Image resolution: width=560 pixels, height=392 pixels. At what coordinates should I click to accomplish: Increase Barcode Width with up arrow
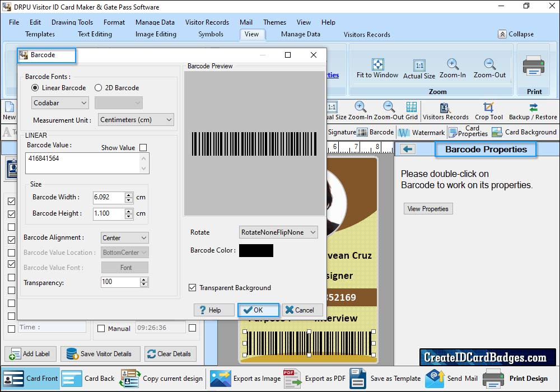(129, 194)
